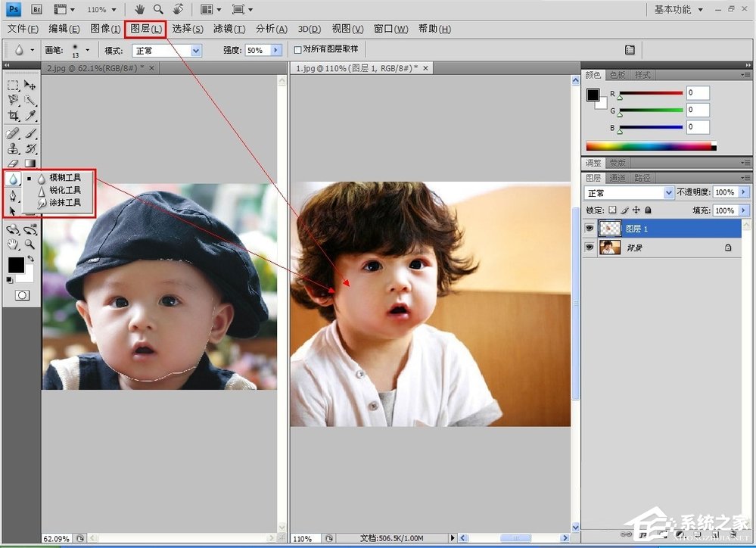The height and width of the screenshot is (548, 756).
Task: Select the Clone Stamp tool
Action: click(13, 148)
